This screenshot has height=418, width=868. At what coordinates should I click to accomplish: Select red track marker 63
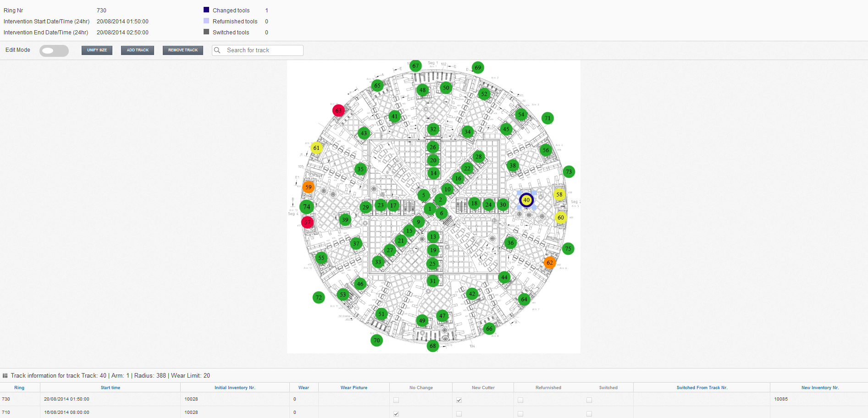tap(338, 110)
